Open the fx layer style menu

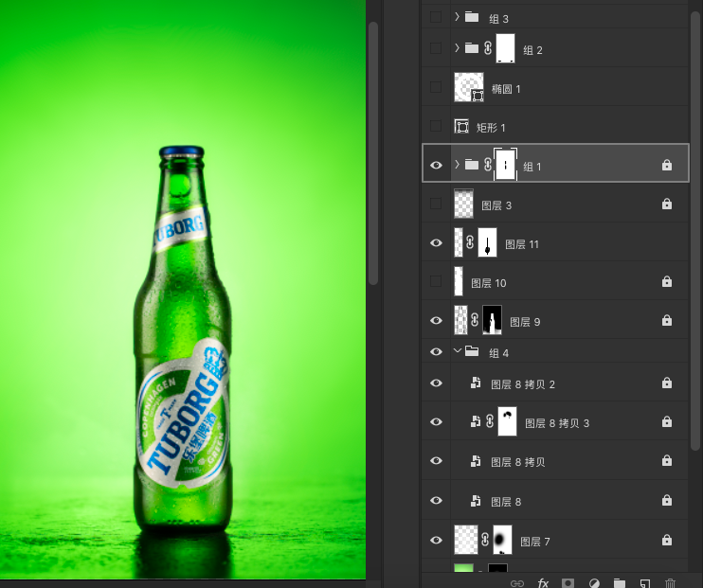coord(543,583)
